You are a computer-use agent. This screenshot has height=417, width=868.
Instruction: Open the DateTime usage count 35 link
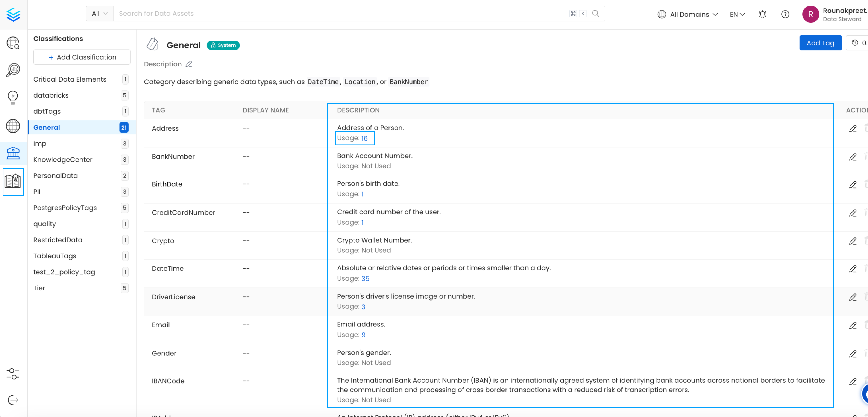pyautogui.click(x=365, y=279)
